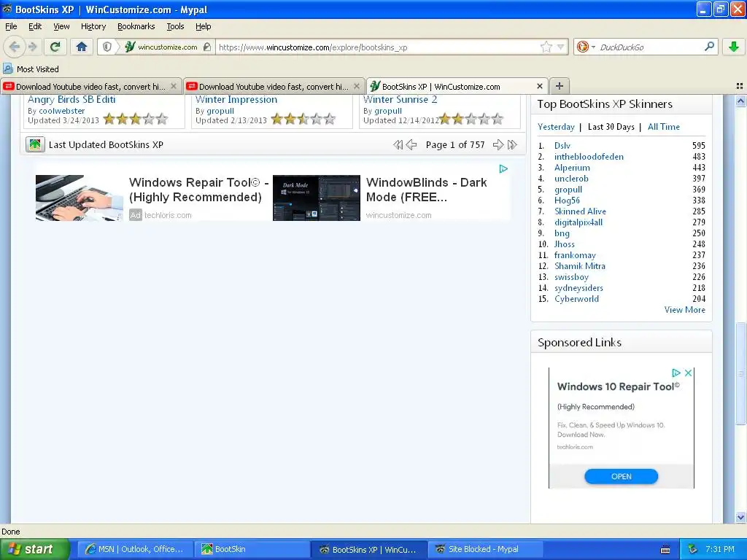Click the wincustomize.com site identity icon
The height and width of the screenshot is (560, 747).
pos(130,47)
